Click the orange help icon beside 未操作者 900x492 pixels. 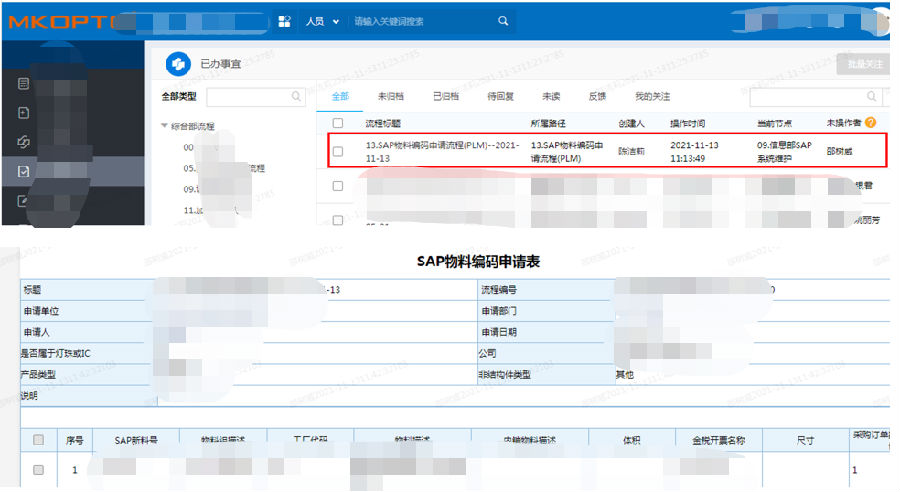pos(870,123)
